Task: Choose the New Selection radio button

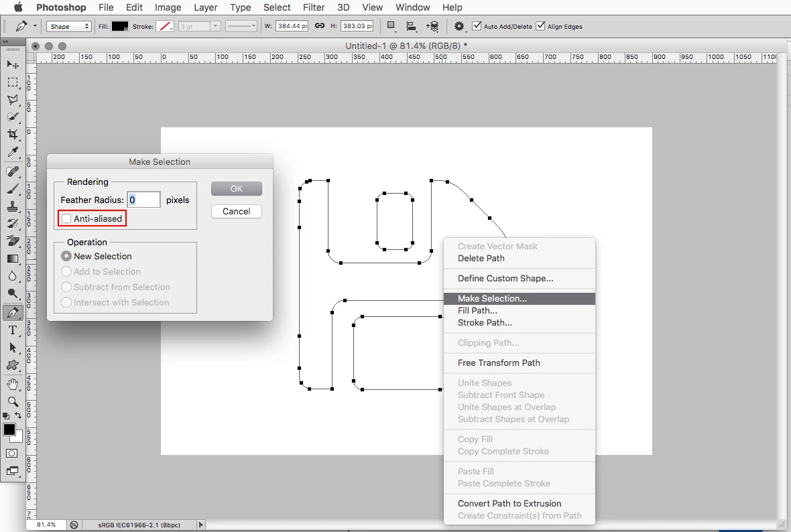Action: pyautogui.click(x=66, y=256)
